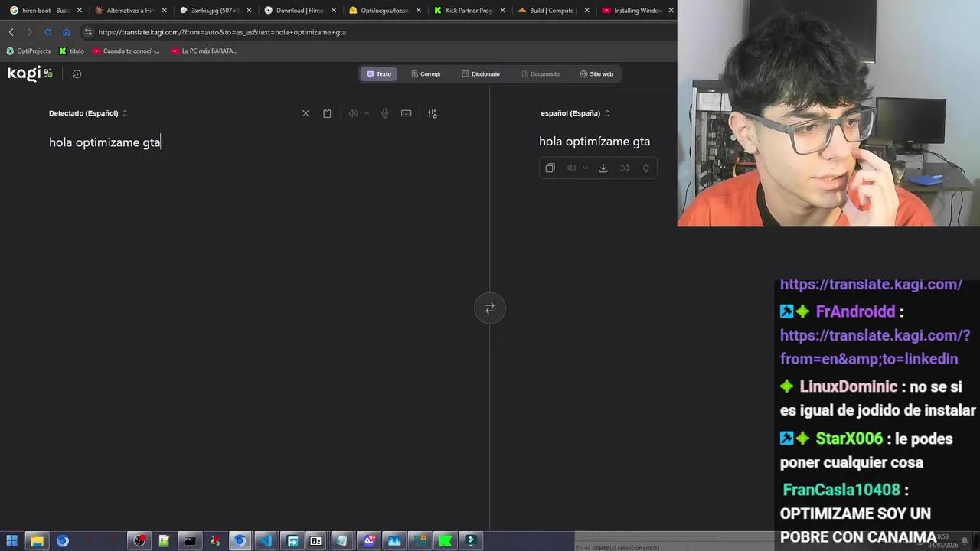The height and width of the screenshot is (551, 980).
Task: Open the on-screen keyboard icon
Action: [x=407, y=113]
